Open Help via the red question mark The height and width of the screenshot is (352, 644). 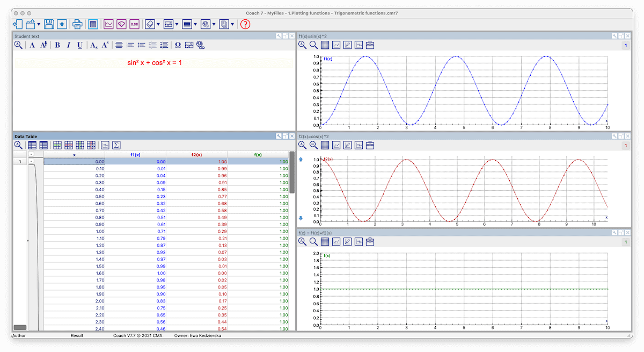click(x=245, y=24)
